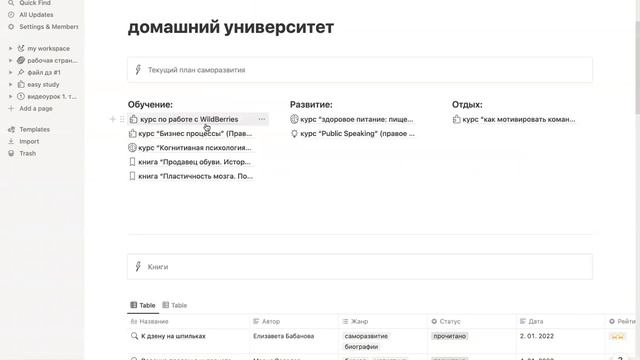The width and height of the screenshot is (640, 360).
Task: Expand the easy study page tree
Action: coord(11,84)
